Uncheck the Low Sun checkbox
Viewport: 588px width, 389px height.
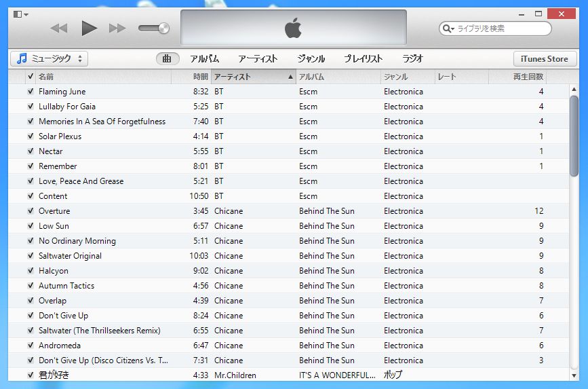31,226
